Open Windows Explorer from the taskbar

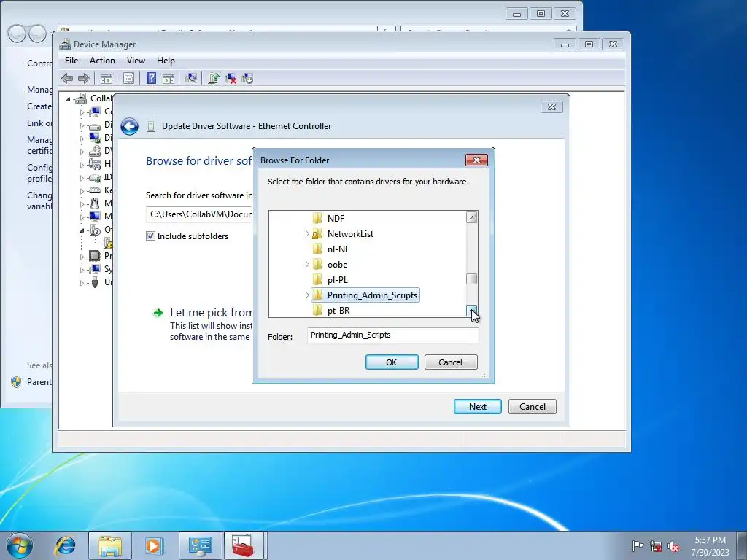(109, 545)
